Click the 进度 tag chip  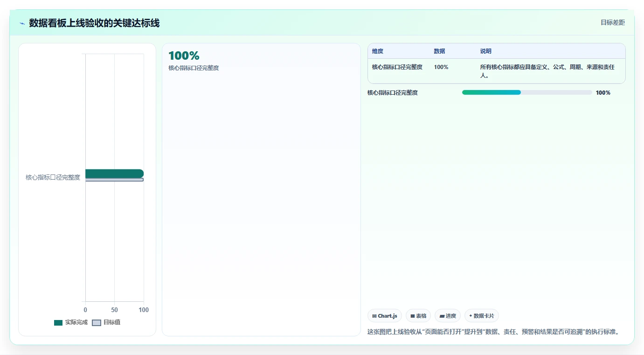[x=448, y=316]
